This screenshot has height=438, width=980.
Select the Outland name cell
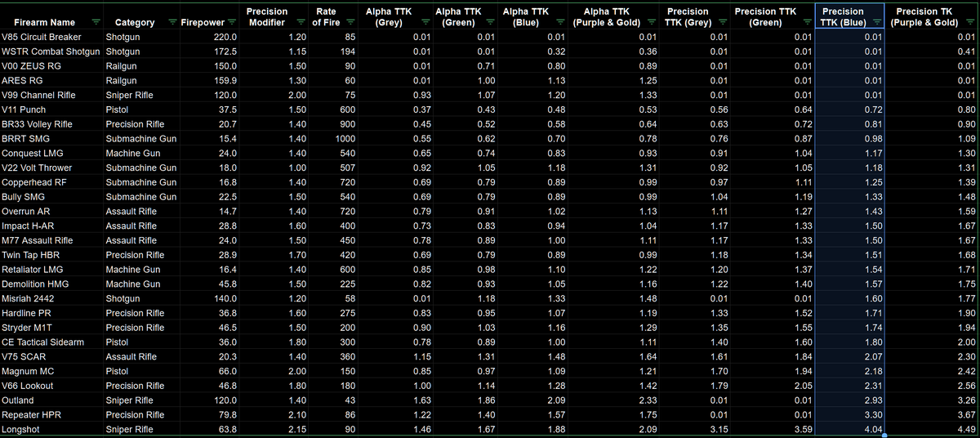(x=51, y=400)
